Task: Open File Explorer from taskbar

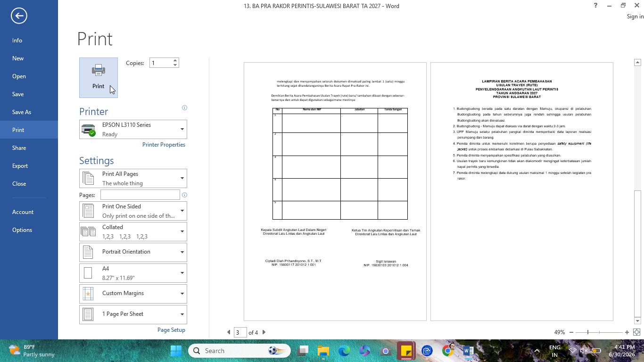Action: (x=323, y=351)
